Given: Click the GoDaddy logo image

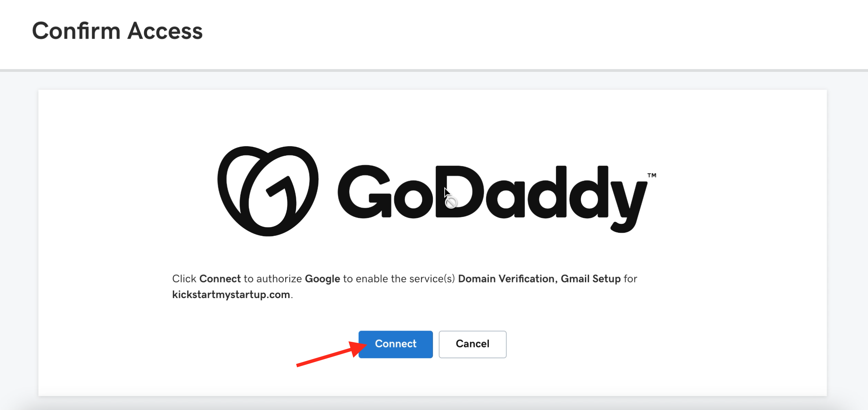Looking at the screenshot, I should click(x=436, y=191).
